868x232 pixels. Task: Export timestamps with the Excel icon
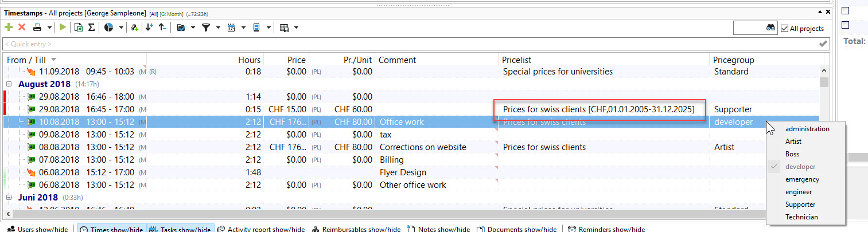click(78, 27)
